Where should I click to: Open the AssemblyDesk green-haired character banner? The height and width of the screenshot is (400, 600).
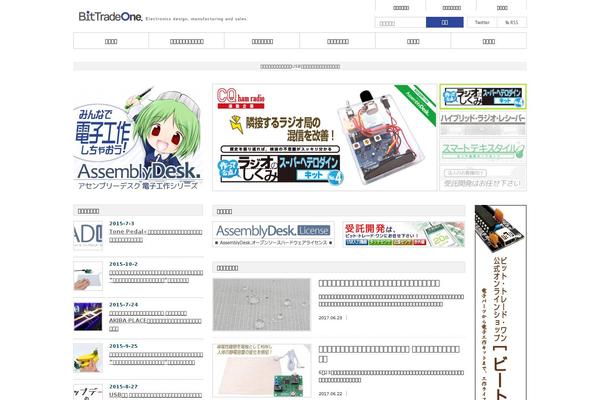coord(138,138)
